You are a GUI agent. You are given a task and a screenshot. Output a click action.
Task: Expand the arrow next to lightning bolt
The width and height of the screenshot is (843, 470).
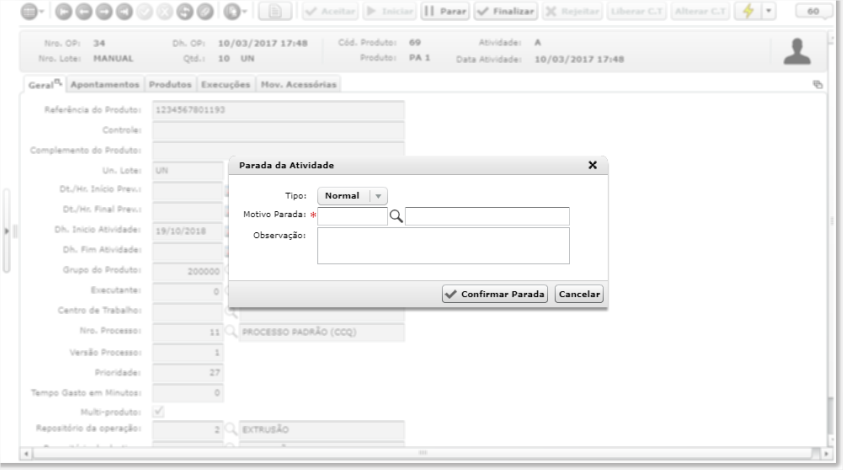768,11
